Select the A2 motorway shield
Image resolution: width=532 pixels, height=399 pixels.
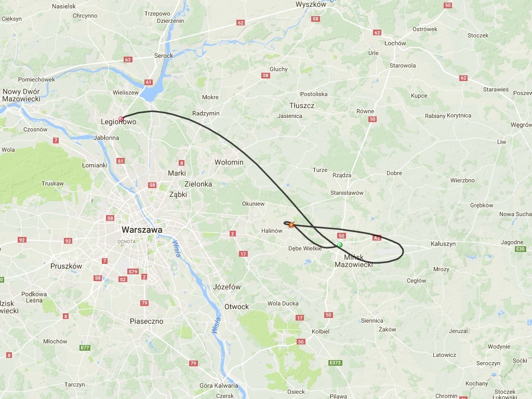click(x=377, y=238)
